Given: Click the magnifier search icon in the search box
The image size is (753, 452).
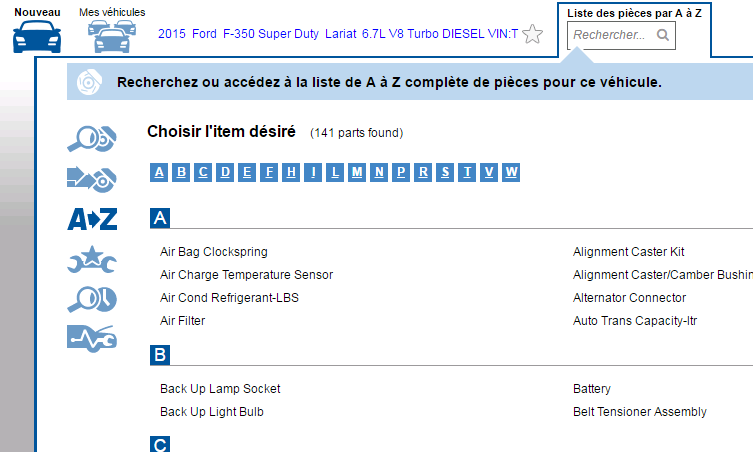Looking at the screenshot, I should (x=662, y=35).
